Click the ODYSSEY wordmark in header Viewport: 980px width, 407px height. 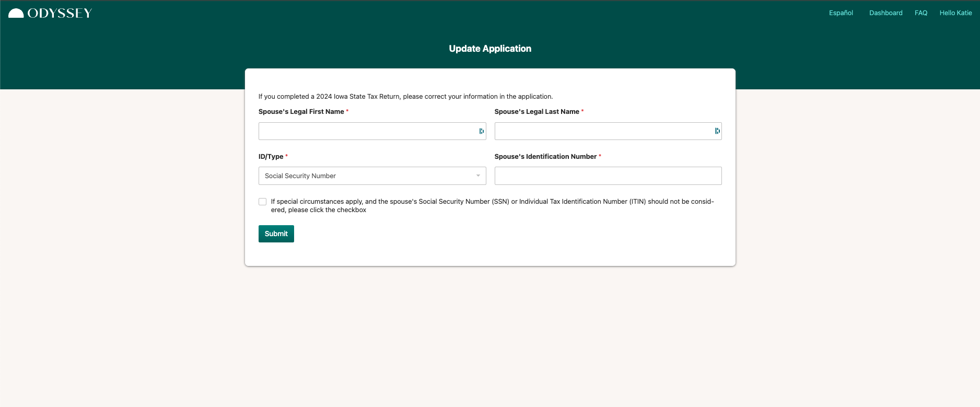pos(60,14)
